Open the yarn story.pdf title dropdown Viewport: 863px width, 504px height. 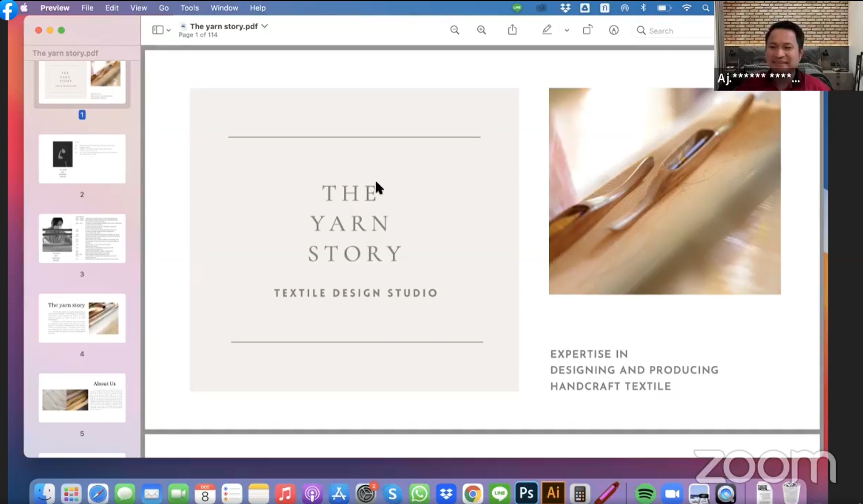point(265,26)
